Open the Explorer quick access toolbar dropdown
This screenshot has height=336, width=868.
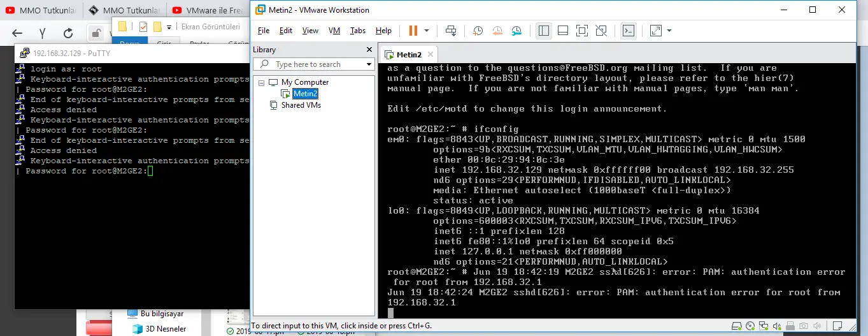[169, 27]
